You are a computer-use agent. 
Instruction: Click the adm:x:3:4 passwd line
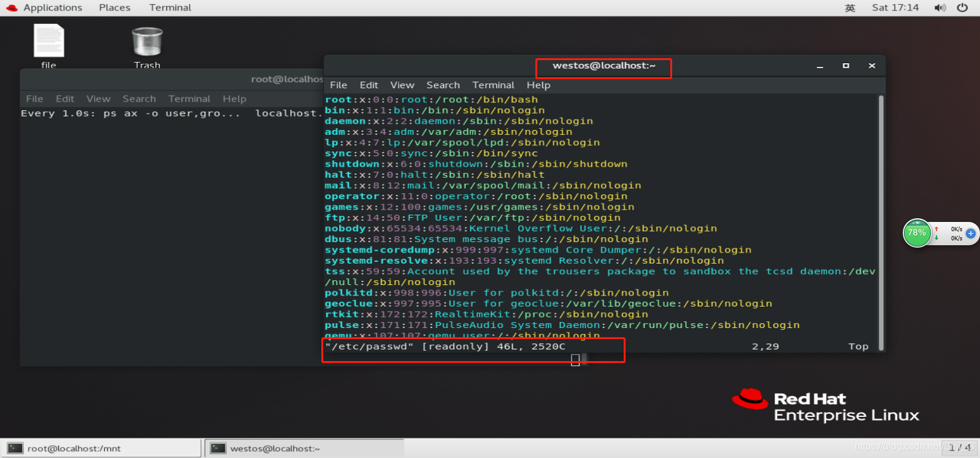click(x=448, y=132)
